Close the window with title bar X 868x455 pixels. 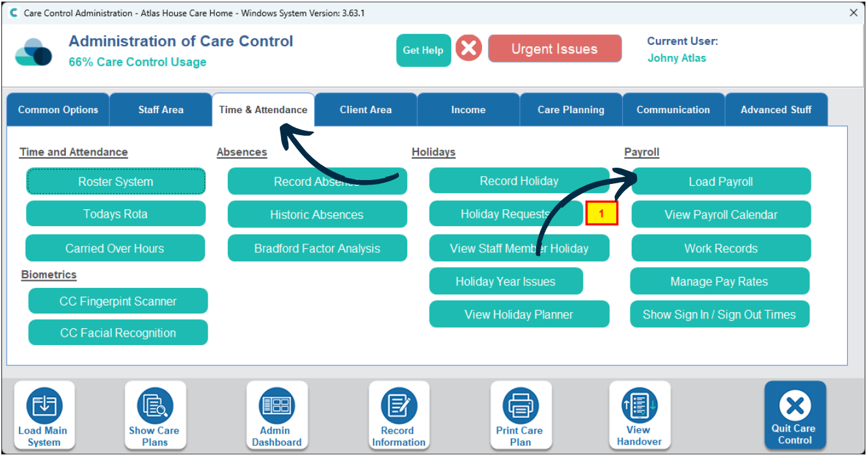pyautogui.click(x=854, y=13)
